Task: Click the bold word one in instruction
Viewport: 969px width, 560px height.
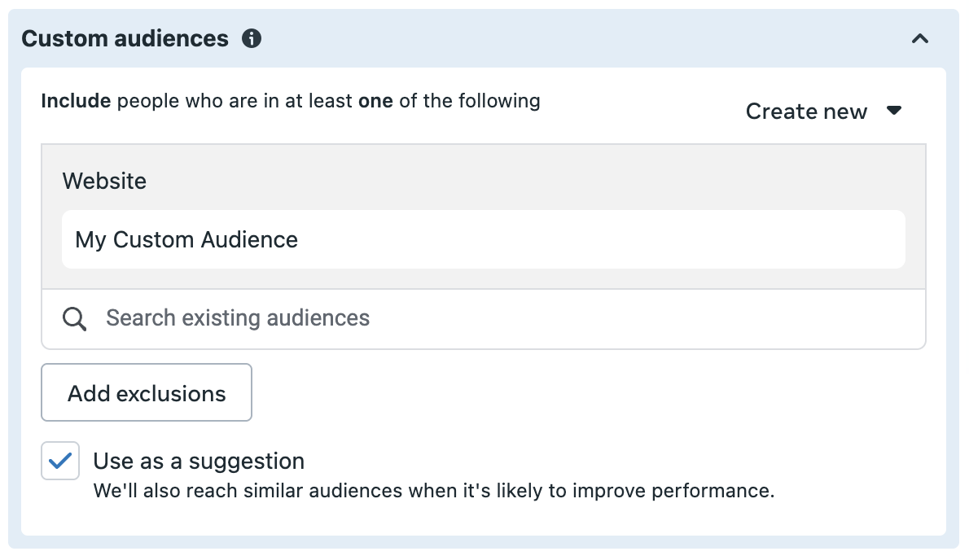Action: tap(375, 101)
